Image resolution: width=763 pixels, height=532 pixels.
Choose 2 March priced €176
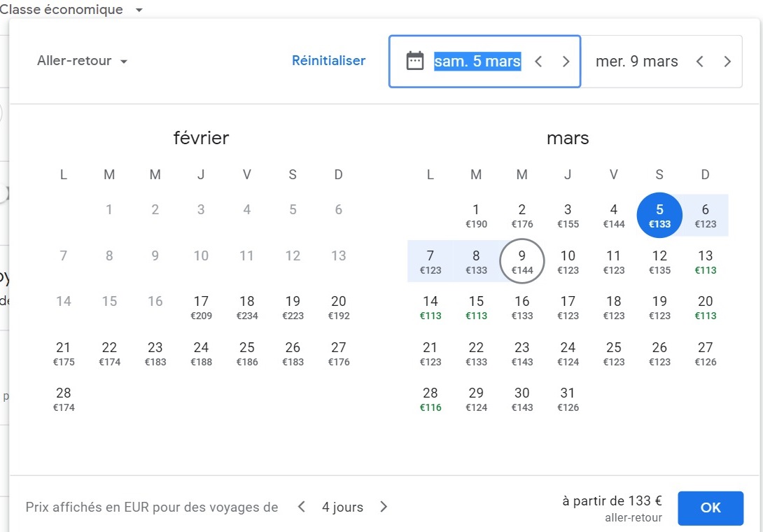point(521,215)
